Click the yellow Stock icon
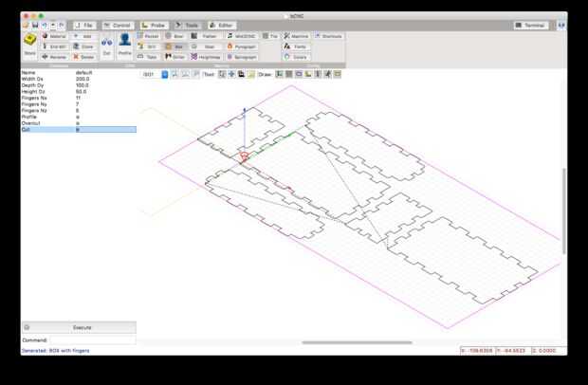588x385 pixels. pos(30,40)
